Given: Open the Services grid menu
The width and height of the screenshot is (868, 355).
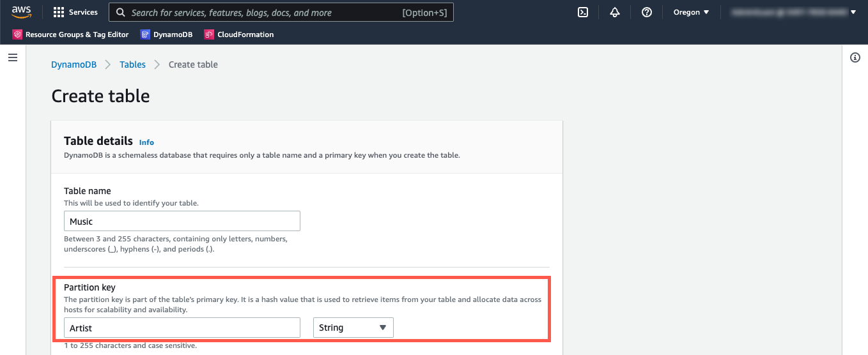Looking at the screenshot, I should tap(59, 12).
